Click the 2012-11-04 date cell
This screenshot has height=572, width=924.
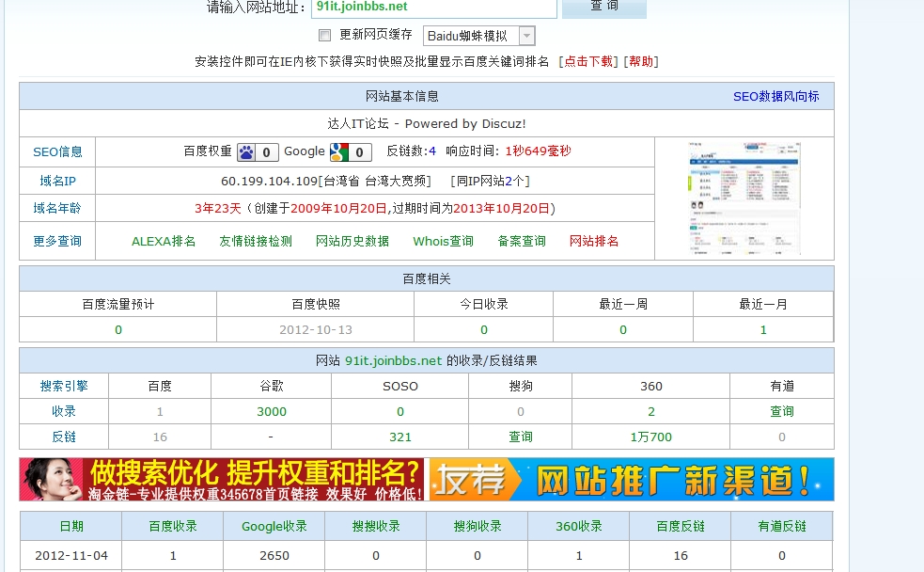(71, 556)
